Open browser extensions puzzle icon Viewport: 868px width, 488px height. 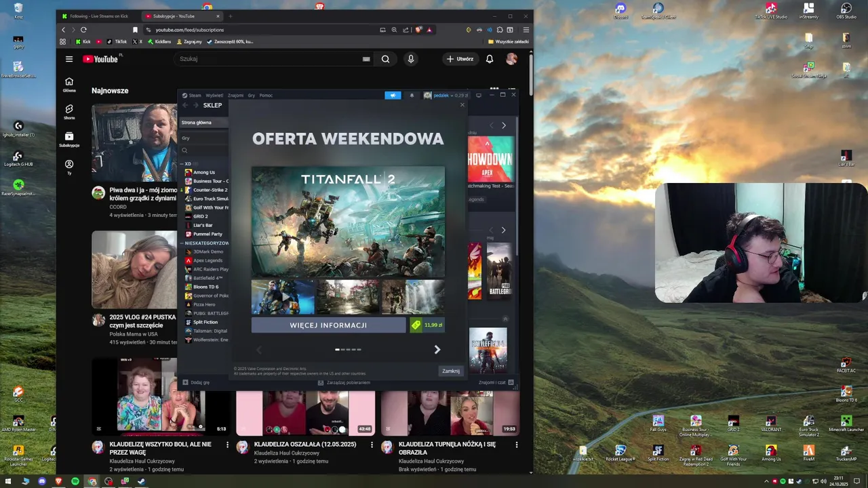500,30
